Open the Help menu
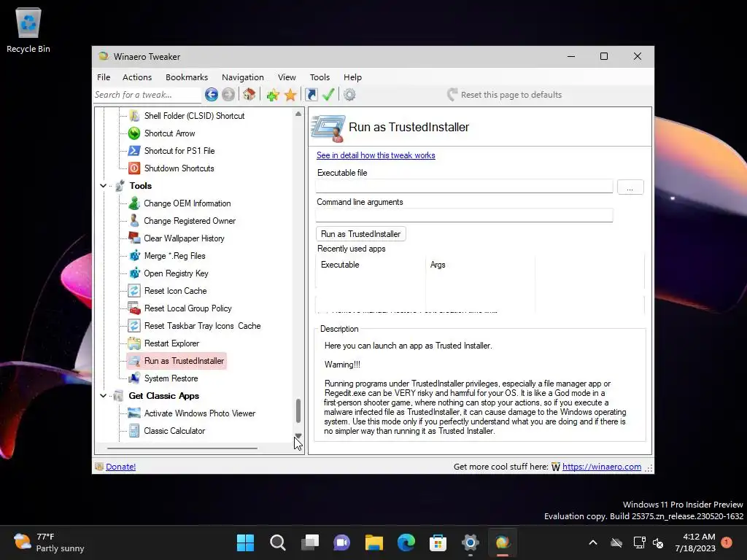747x560 pixels. [x=352, y=77]
